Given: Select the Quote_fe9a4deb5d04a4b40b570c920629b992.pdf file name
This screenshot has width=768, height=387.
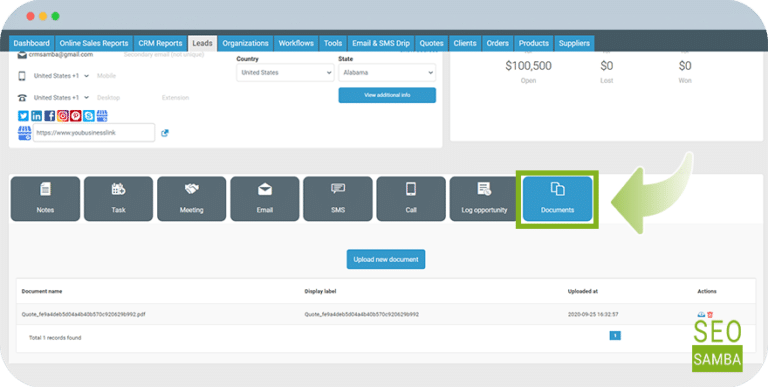Looking at the screenshot, I should 84,314.
